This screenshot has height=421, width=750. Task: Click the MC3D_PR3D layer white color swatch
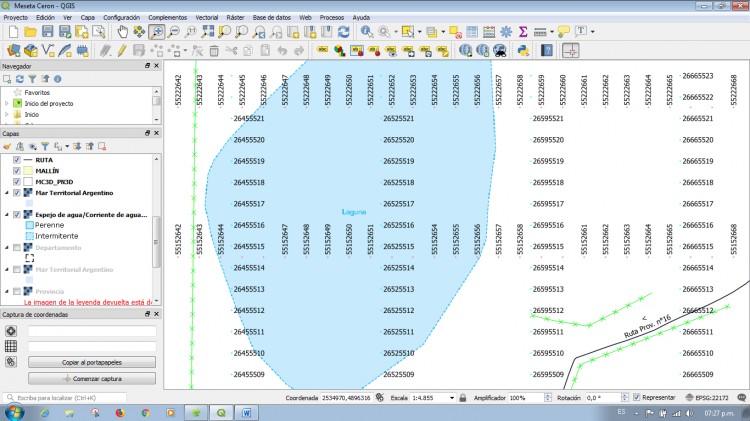pyautogui.click(x=28, y=182)
